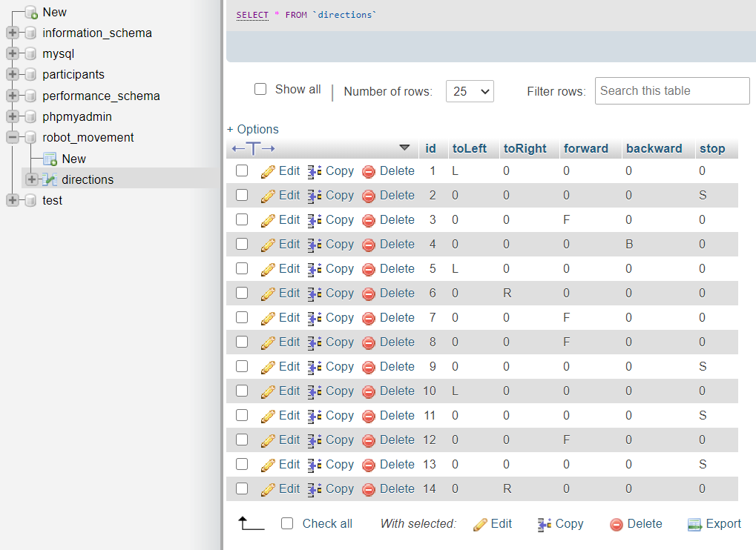Open the Number of rows dropdown
The height and width of the screenshot is (550, 756).
coord(470,91)
